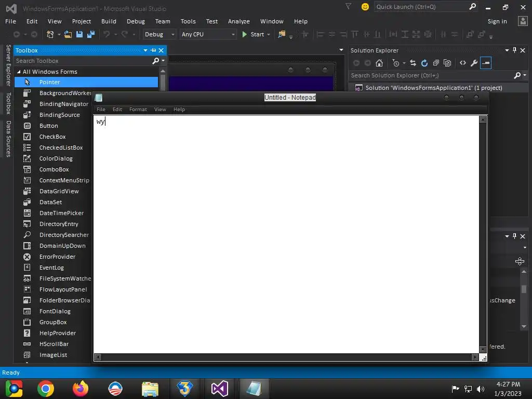Click the Open File folder icon
This screenshot has width=532, height=399.
click(x=68, y=34)
